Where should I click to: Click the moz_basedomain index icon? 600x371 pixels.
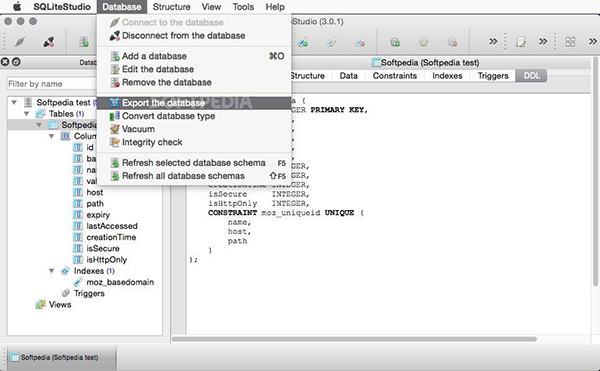coord(78,282)
